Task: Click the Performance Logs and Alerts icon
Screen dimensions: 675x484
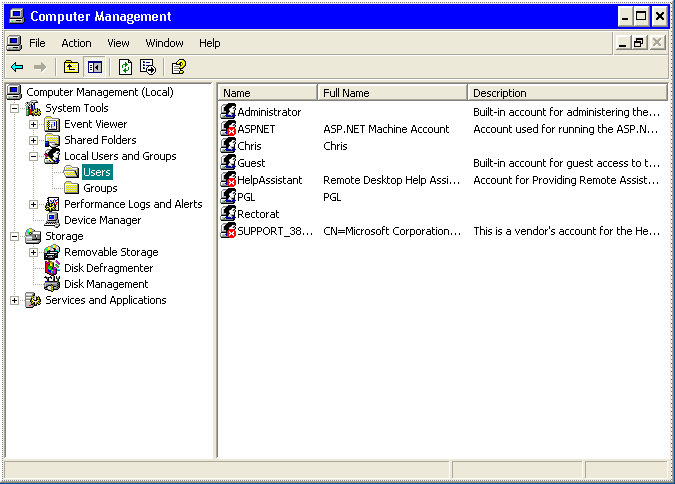Action: pos(52,204)
